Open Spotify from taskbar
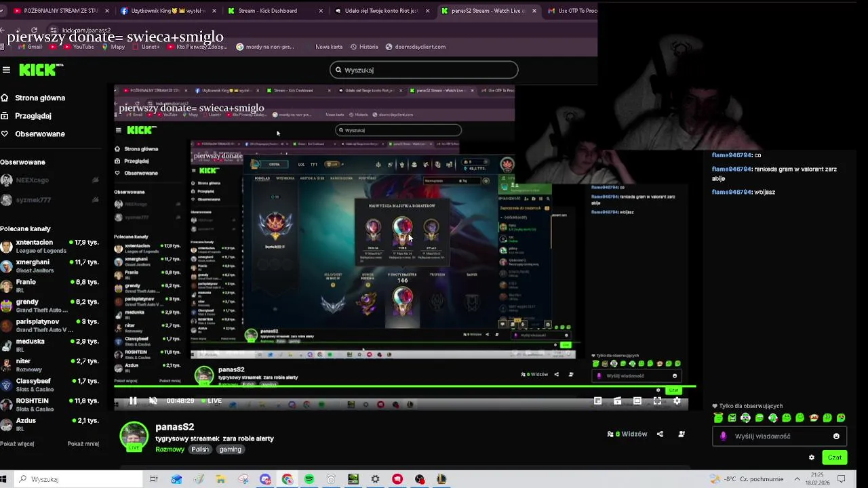The width and height of the screenshot is (868, 488). tap(309, 479)
